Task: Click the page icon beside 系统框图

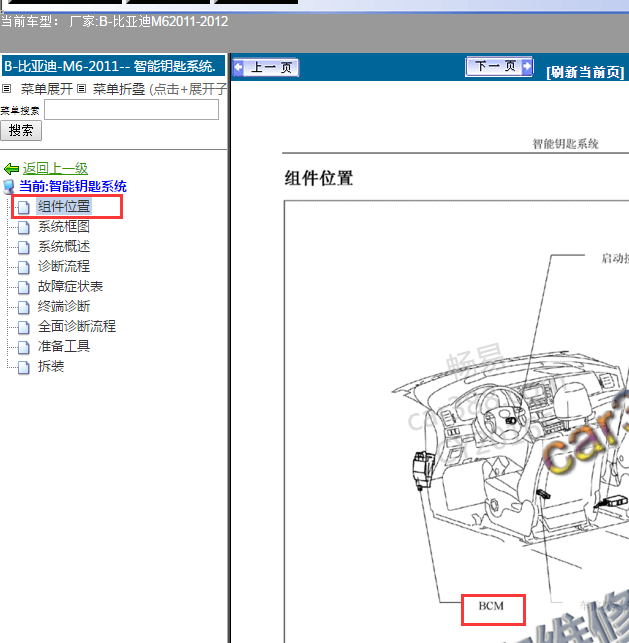Action: 24,227
